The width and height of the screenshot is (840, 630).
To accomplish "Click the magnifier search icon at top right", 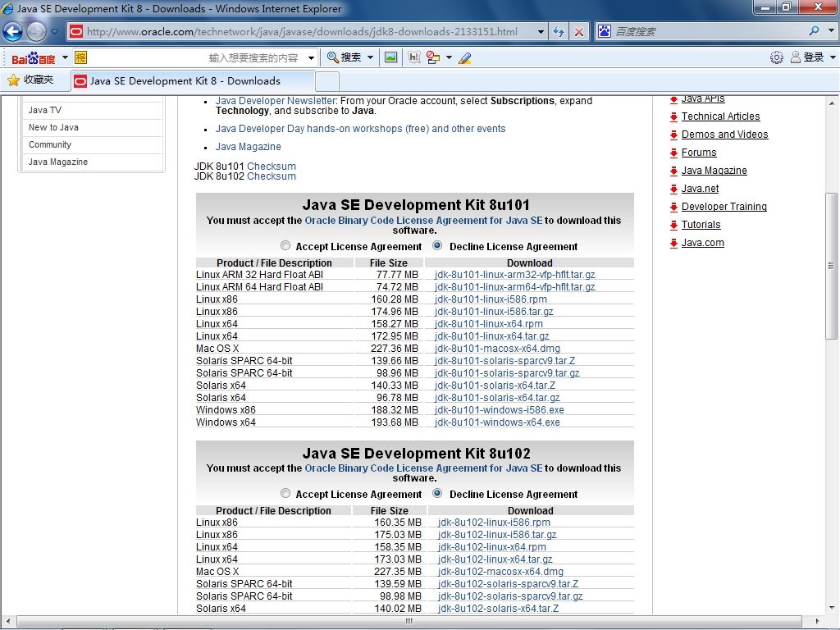I will (x=815, y=31).
